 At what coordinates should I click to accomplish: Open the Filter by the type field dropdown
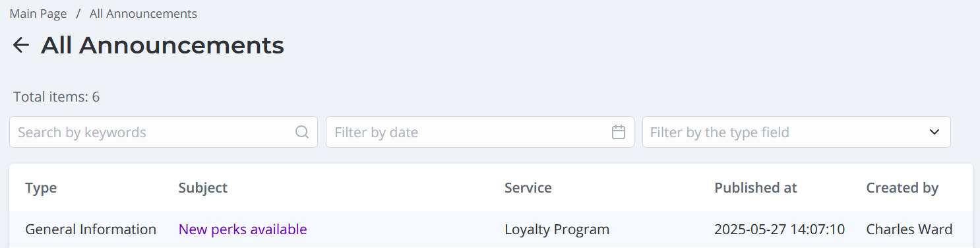click(x=797, y=132)
